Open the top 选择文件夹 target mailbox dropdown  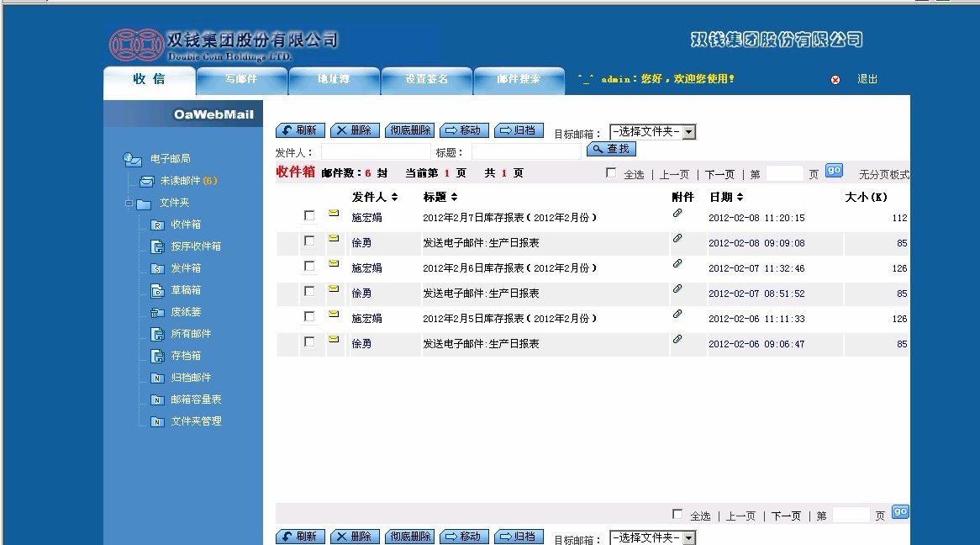[652, 132]
